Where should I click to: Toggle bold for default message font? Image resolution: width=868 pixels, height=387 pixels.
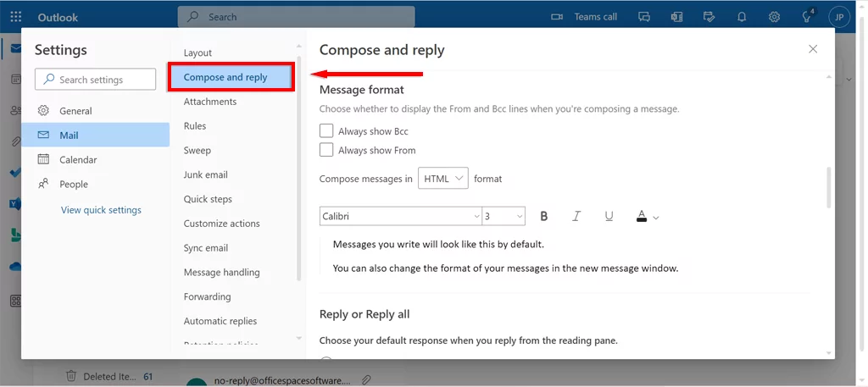tap(543, 216)
